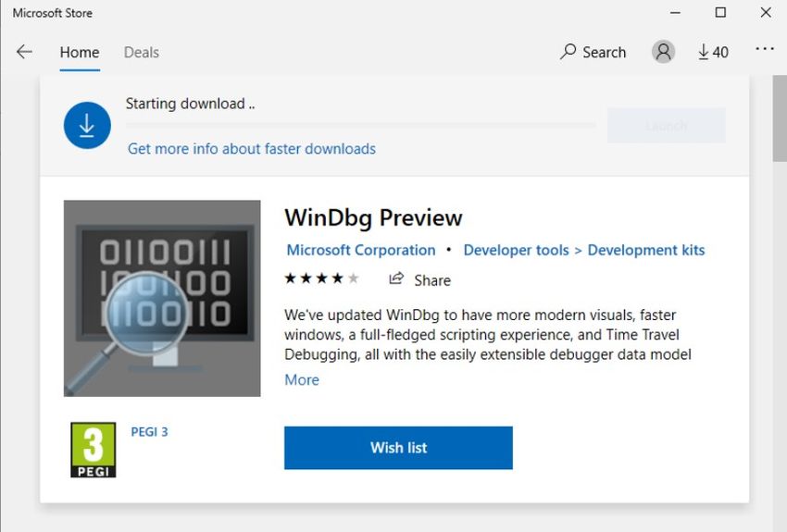The image size is (787, 532).
Task: Maximize the Microsoft Store window
Action: coord(720,13)
